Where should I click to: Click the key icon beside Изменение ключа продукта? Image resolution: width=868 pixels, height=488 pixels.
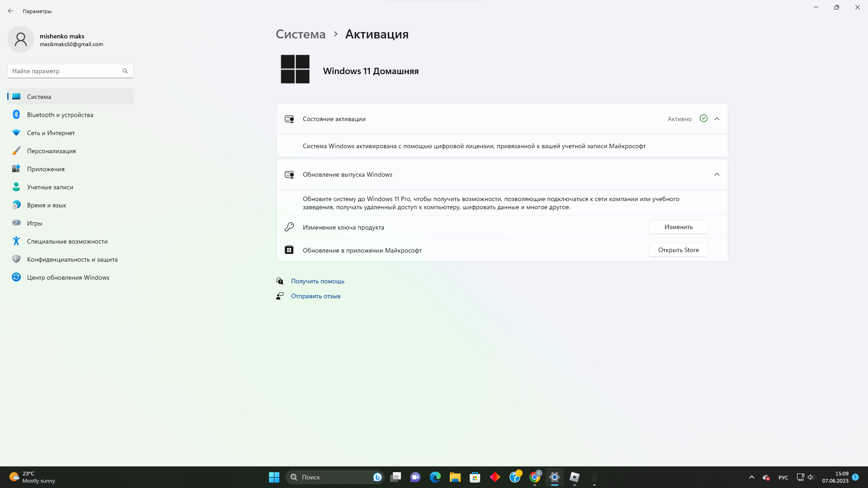click(289, 227)
